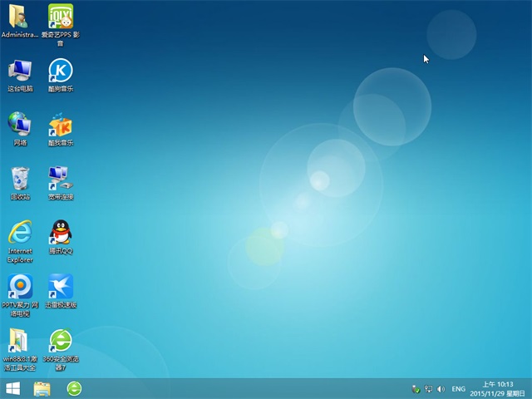Open the Administrator folder on desktop

click(19, 17)
